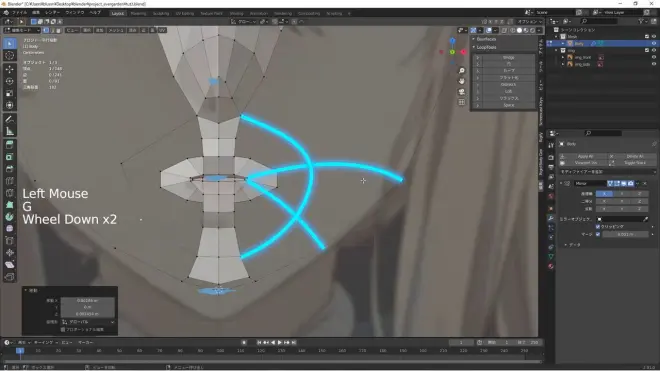
Task: Click the camera view icon in viewport
Action: coord(462,91)
